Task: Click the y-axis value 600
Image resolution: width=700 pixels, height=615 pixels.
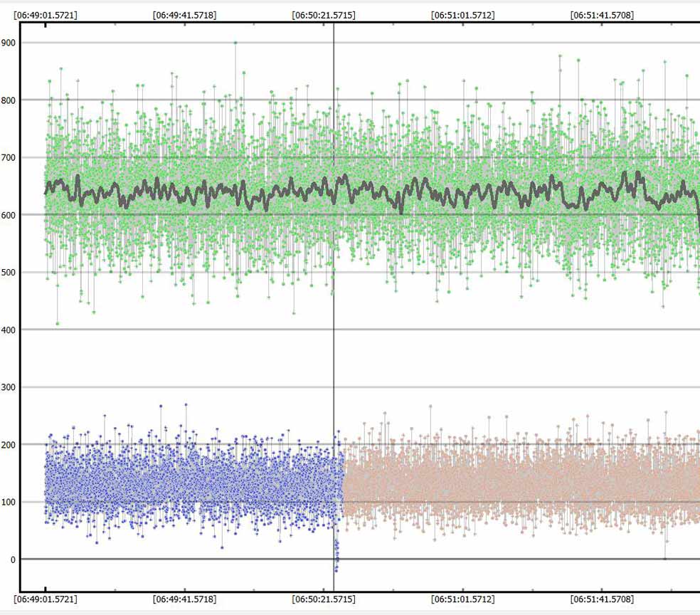Action: (x=8, y=215)
